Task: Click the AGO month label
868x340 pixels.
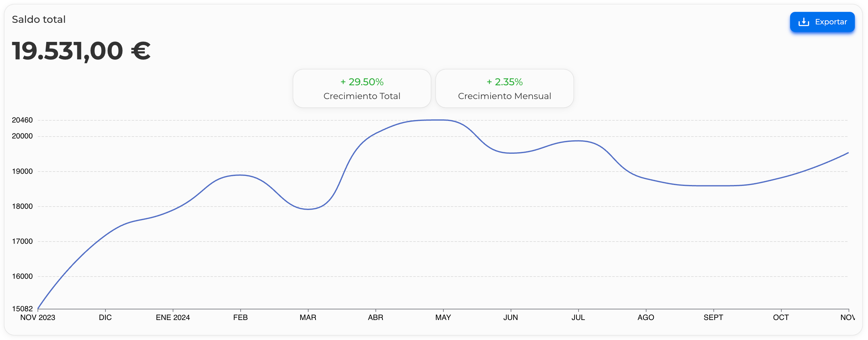Action: (x=646, y=317)
